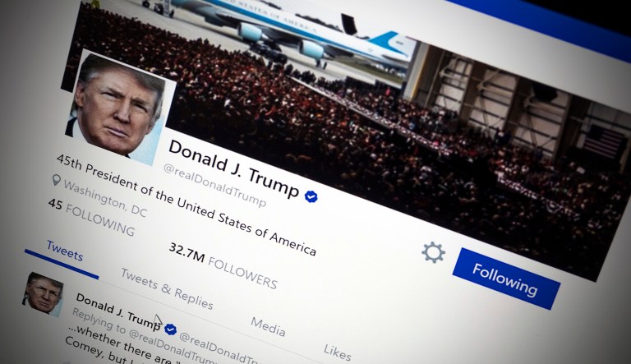Select the Tweets tab
631x364 pixels.
click(x=64, y=251)
